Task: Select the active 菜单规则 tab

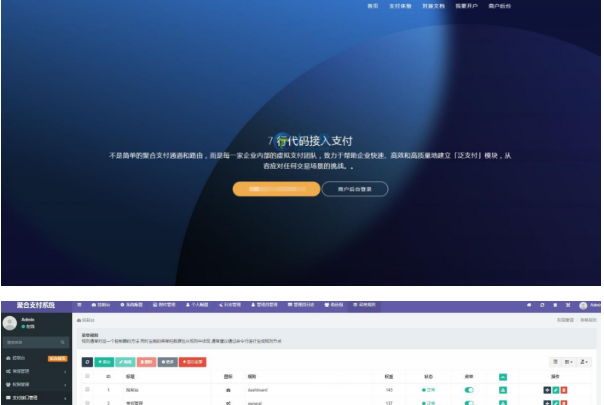Action: [364, 305]
